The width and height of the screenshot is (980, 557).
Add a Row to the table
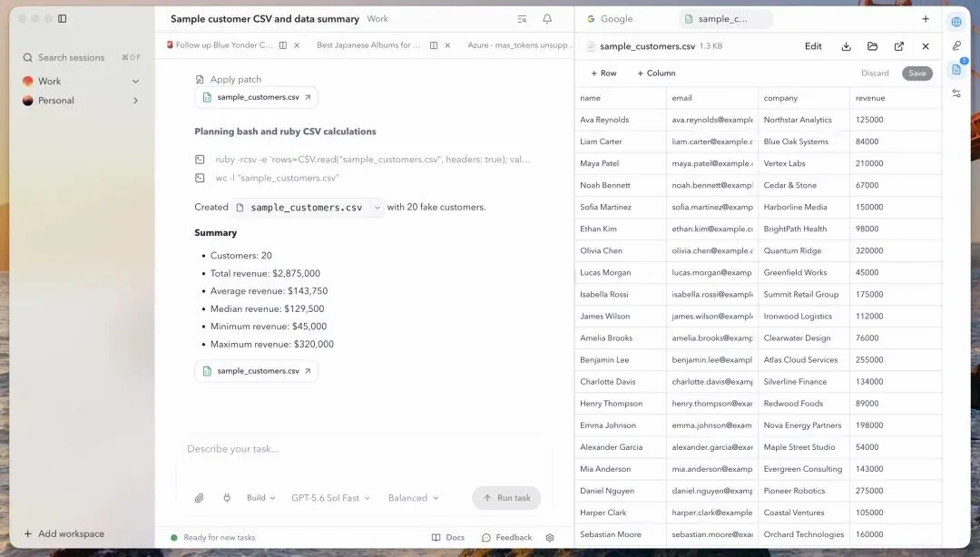[603, 73]
